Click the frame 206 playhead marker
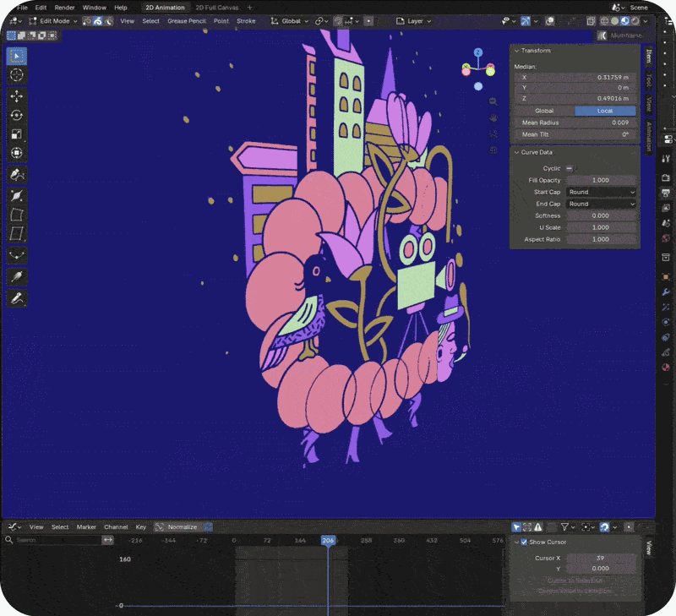Image resolution: width=676 pixels, height=616 pixels. (328, 541)
